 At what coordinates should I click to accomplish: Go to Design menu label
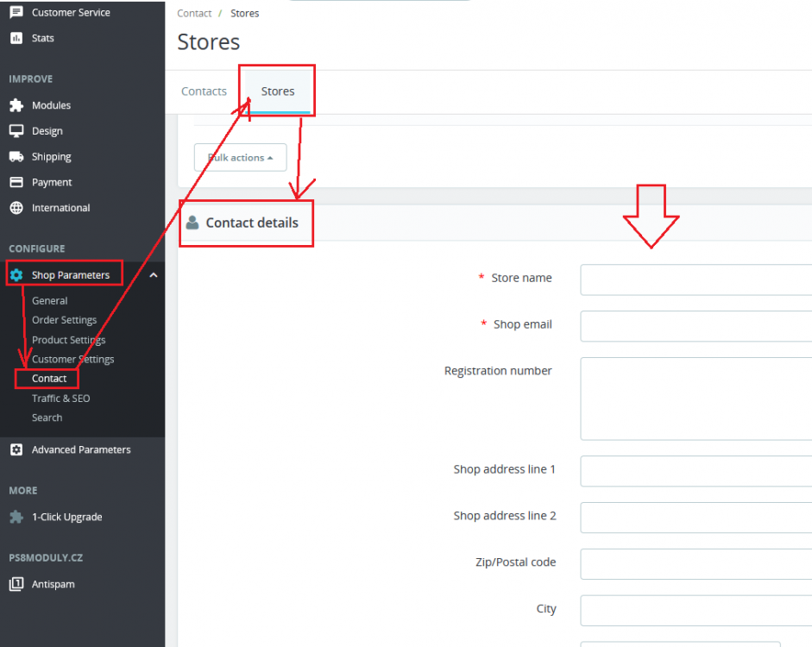click(x=47, y=131)
